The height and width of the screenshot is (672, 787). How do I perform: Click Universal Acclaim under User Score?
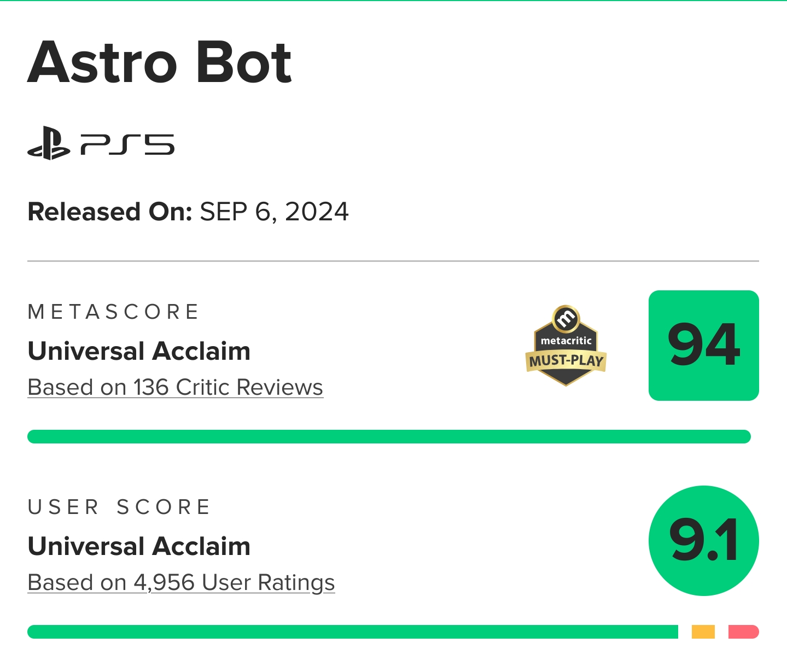coord(139,546)
